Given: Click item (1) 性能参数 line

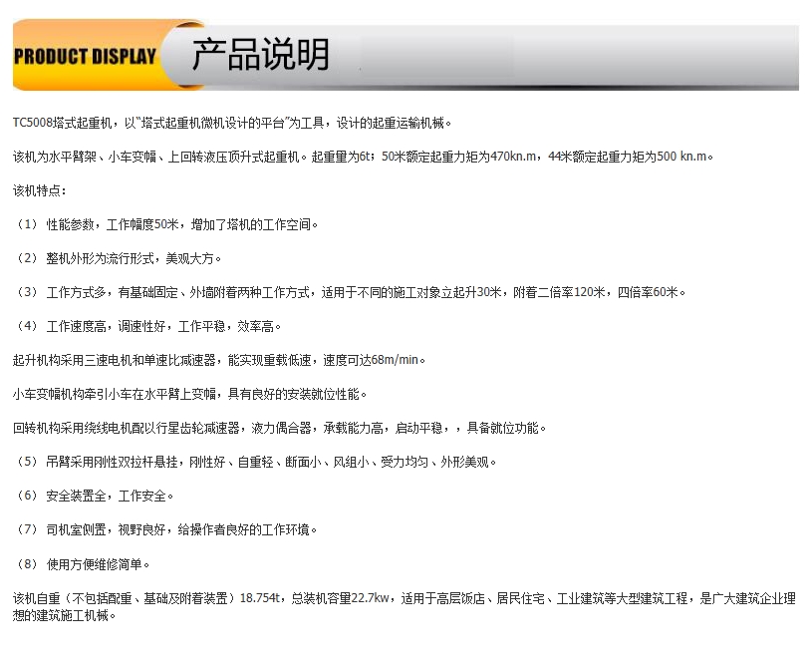Looking at the screenshot, I should (165, 224).
